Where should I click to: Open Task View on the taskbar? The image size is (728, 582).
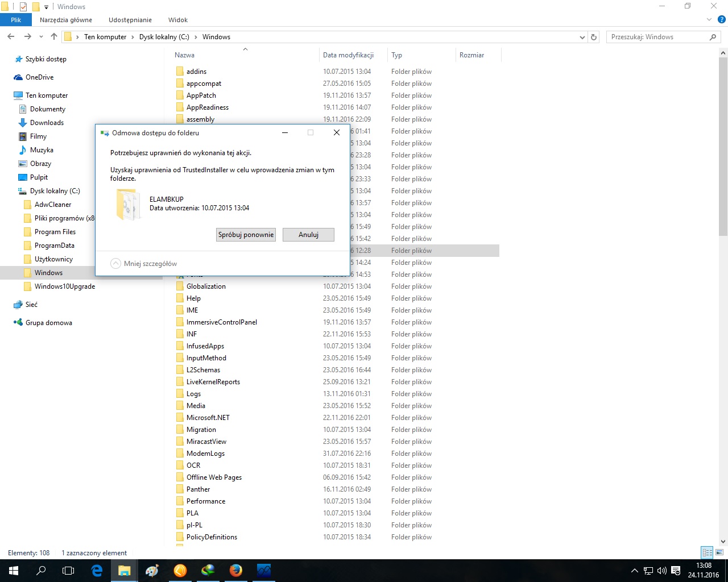pos(68,570)
